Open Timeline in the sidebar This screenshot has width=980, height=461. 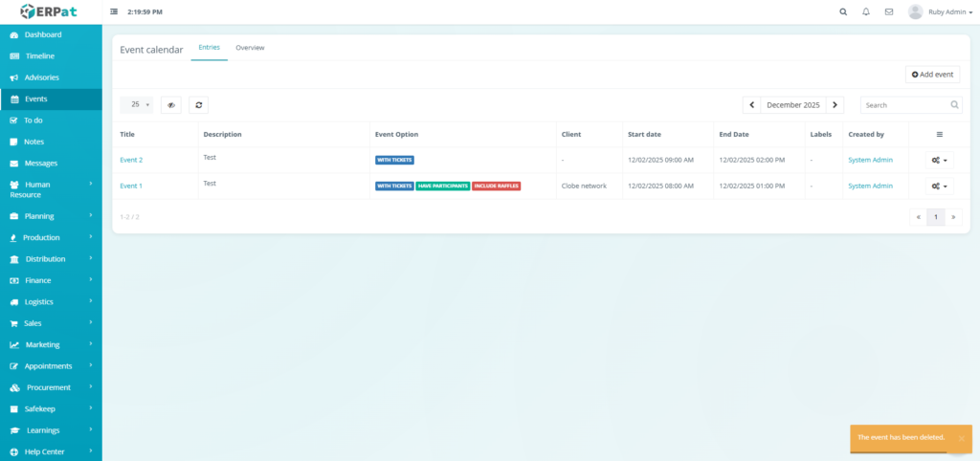[39, 56]
